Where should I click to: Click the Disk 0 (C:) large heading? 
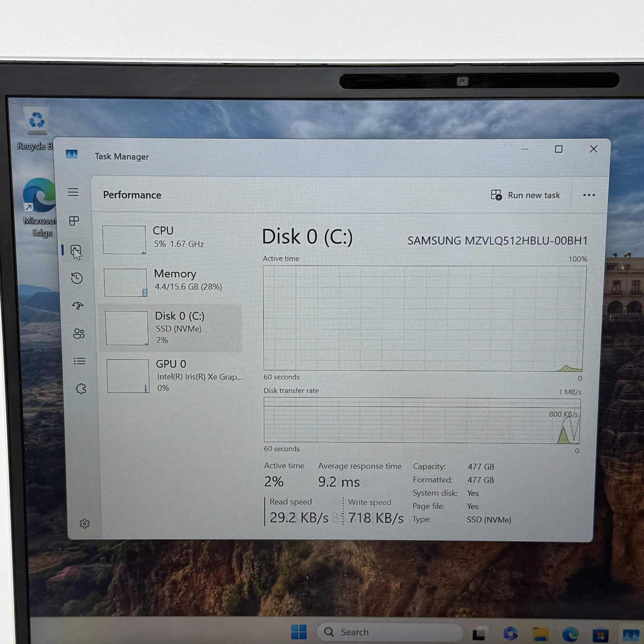(x=307, y=237)
